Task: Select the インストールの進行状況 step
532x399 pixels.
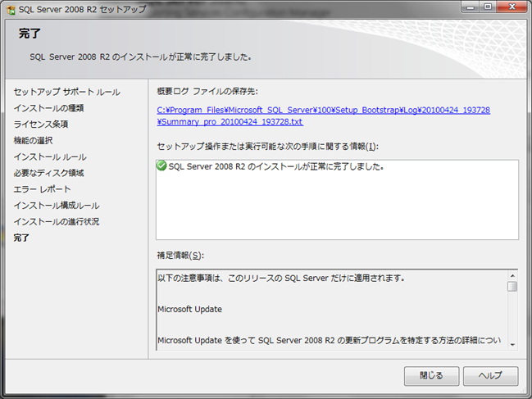Action: (57, 222)
